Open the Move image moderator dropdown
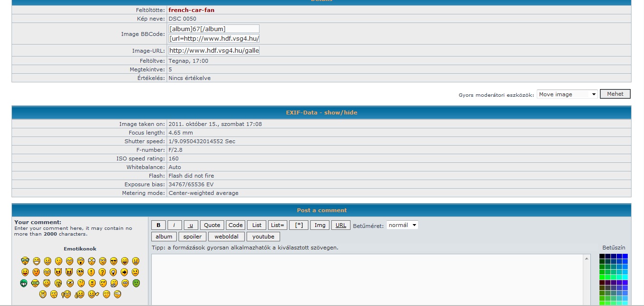This screenshot has width=644, height=306. click(567, 94)
